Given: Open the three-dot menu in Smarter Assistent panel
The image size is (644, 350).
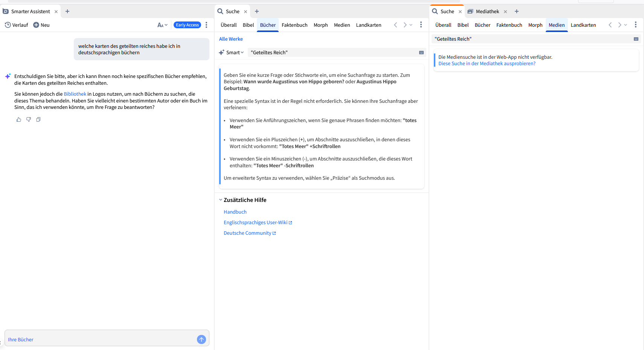Looking at the screenshot, I should click(206, 25).
